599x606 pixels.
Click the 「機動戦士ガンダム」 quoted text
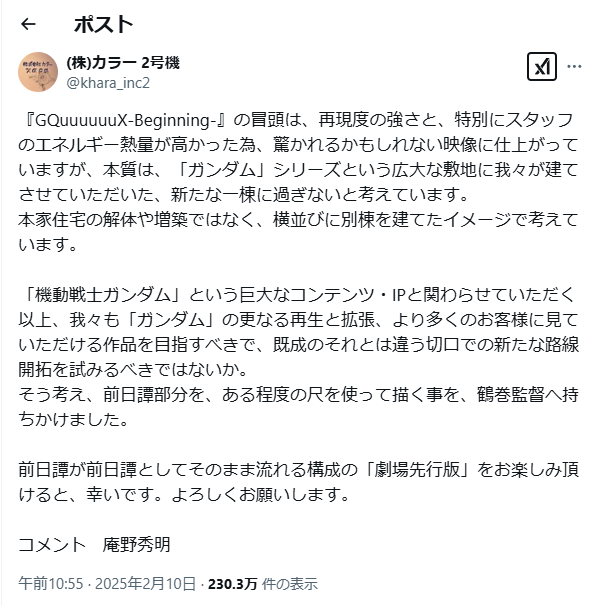click(x=101, y=294)
